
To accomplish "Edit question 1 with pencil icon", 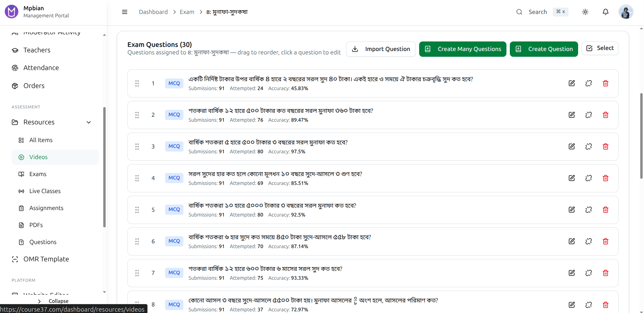I will pos(572,83).
